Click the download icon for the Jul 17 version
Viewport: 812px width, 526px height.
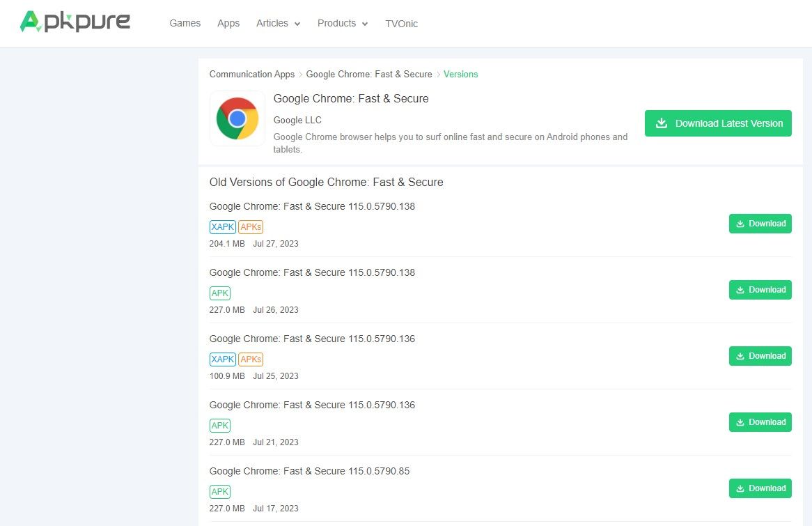click(740, 488)
